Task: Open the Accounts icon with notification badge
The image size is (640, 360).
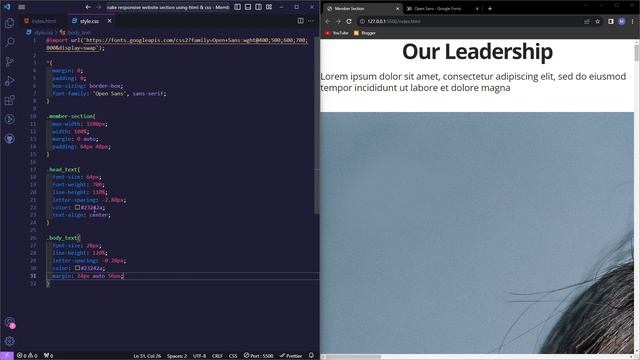Action: coord(10,322)
